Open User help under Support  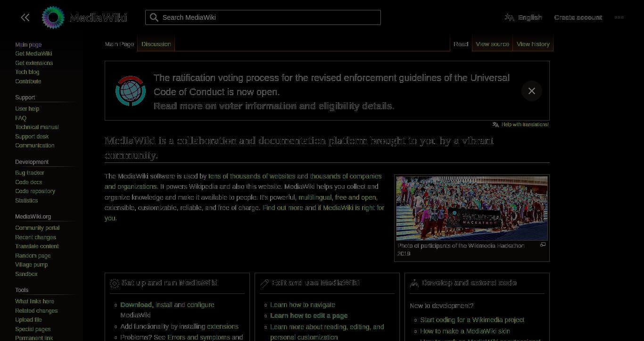[27, 109]
